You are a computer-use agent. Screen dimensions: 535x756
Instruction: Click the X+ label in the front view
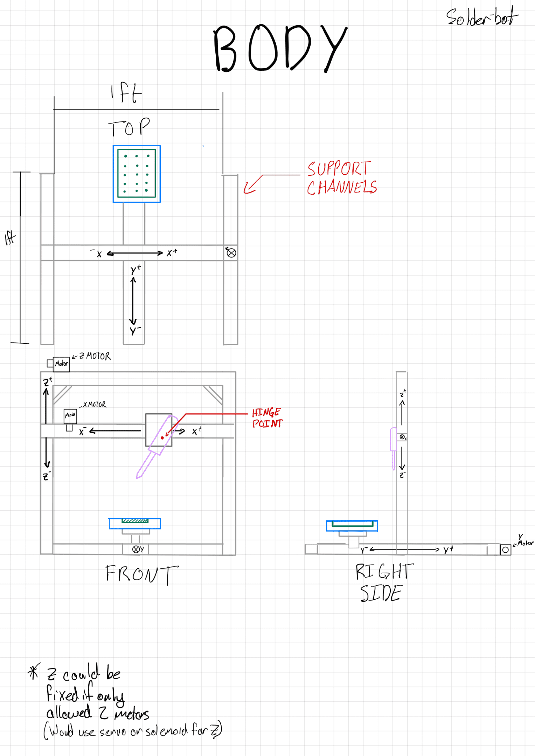(x=197, y=431)
